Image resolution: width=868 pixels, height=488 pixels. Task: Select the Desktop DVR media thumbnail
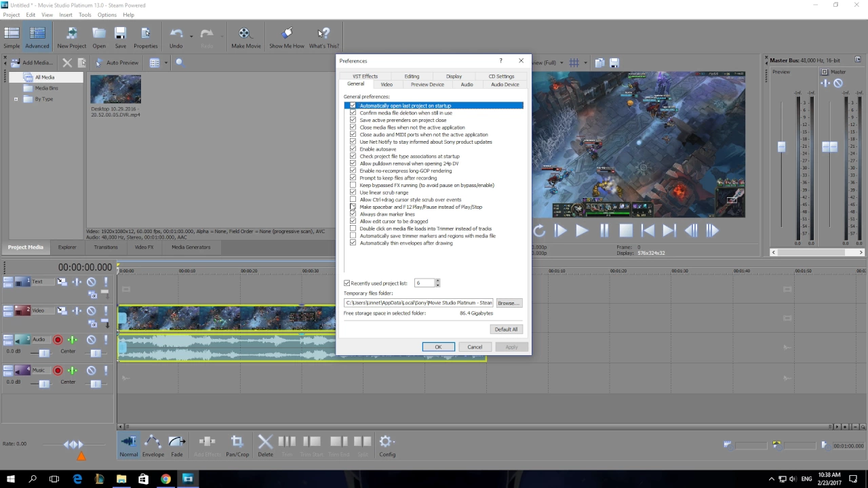(116, 89)
